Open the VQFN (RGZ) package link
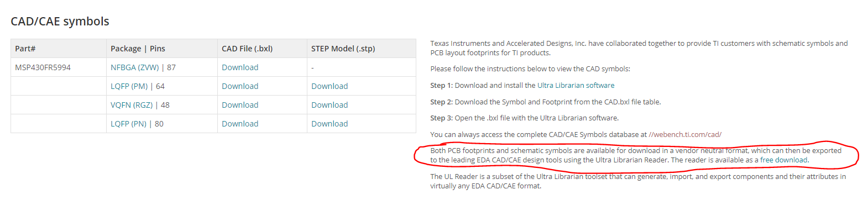Image resolution: width=868 pixels, height=200 pixels. click(x=132, y=105)
